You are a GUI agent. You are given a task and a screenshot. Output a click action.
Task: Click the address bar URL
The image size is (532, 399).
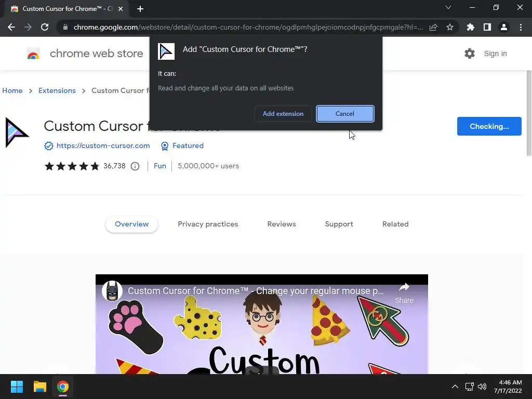pos(248,27)
